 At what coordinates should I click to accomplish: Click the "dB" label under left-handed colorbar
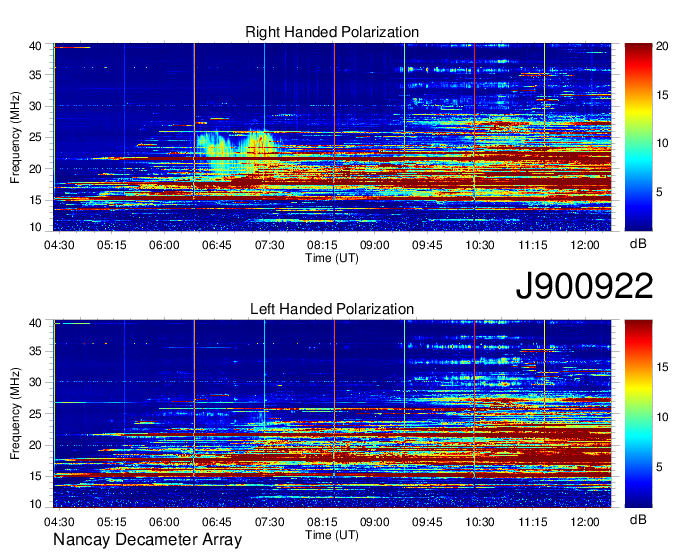(x=638, y=519)
